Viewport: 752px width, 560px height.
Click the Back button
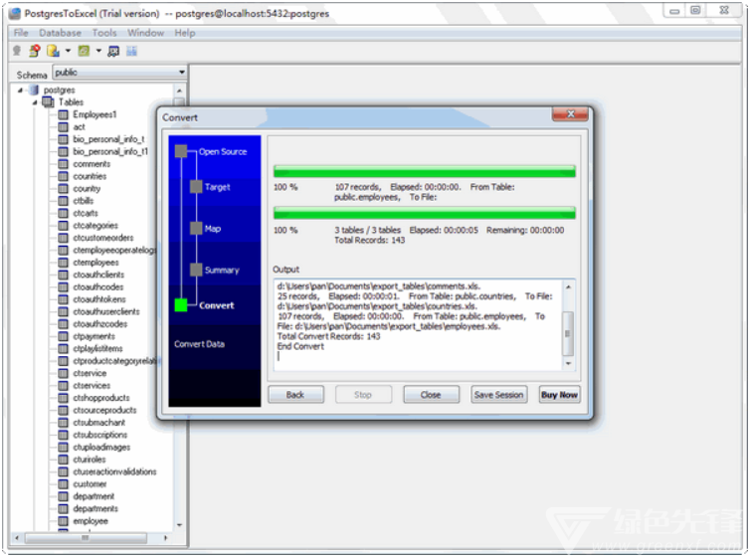click(295, 395)
